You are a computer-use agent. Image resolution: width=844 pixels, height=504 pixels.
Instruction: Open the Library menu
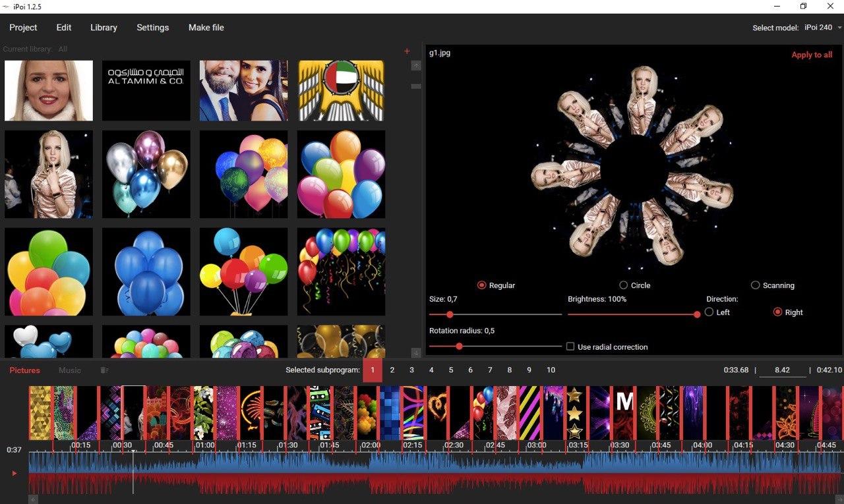pyautogui.click(x=104, y=28)
